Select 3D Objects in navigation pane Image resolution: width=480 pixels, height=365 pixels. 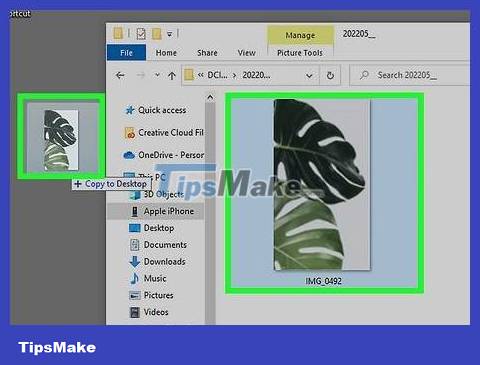[163, 194]
